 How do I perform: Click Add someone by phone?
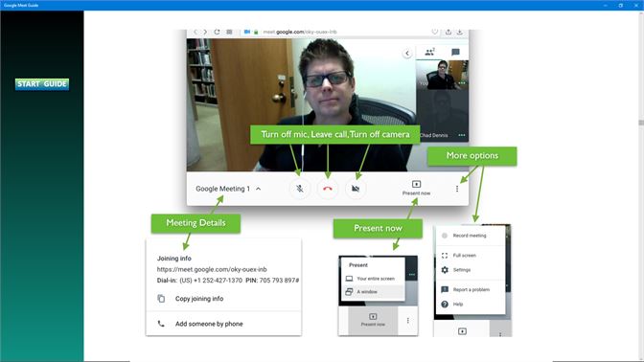click(x=209, y=324)
